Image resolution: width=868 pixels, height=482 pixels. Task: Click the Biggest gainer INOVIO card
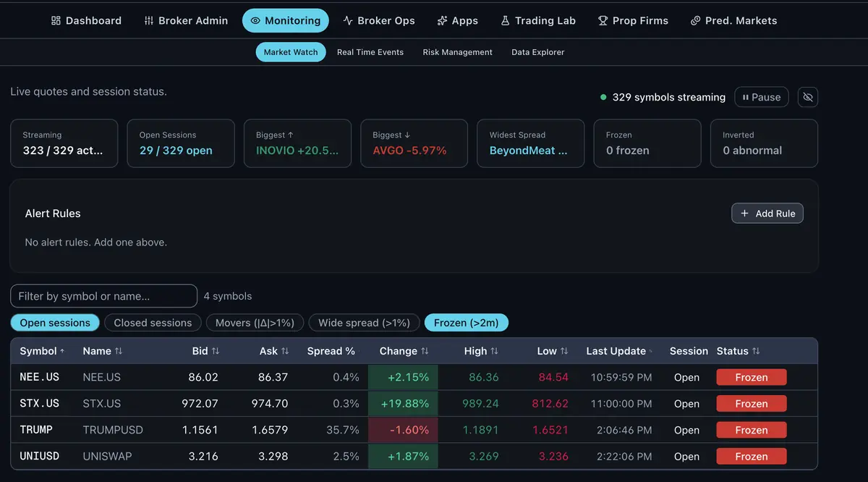[297, 143]
